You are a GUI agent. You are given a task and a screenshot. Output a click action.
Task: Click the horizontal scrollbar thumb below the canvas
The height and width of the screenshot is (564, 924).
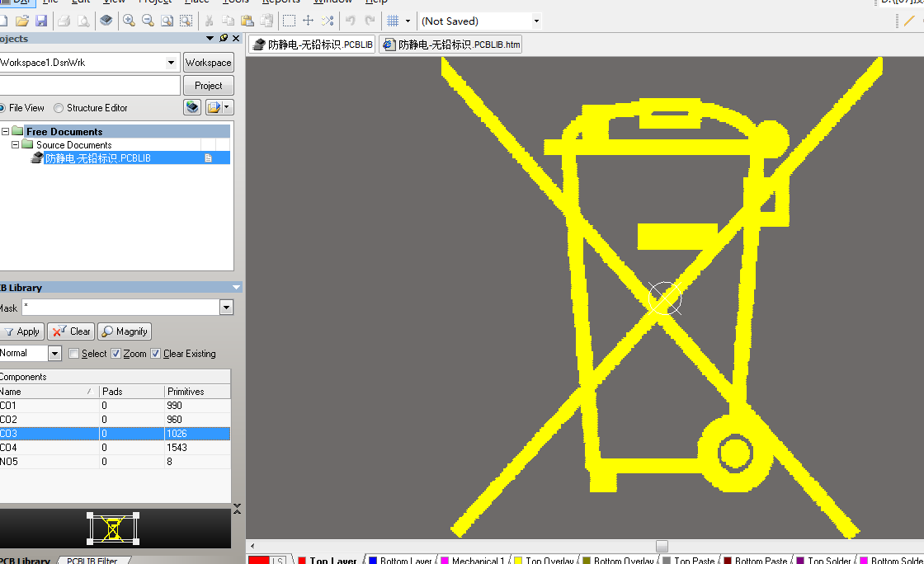(x=662, y=547)
